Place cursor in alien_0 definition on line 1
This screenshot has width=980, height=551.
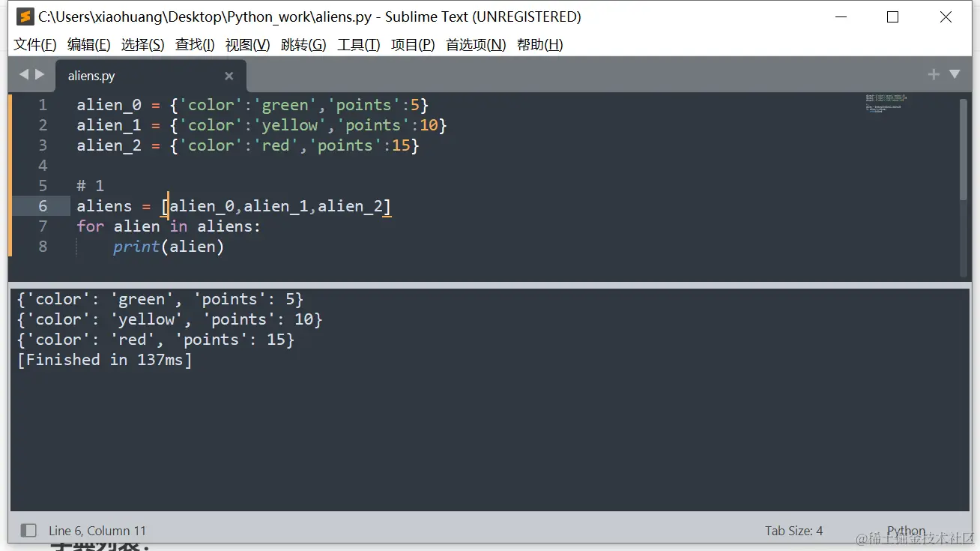click(109, 105)
